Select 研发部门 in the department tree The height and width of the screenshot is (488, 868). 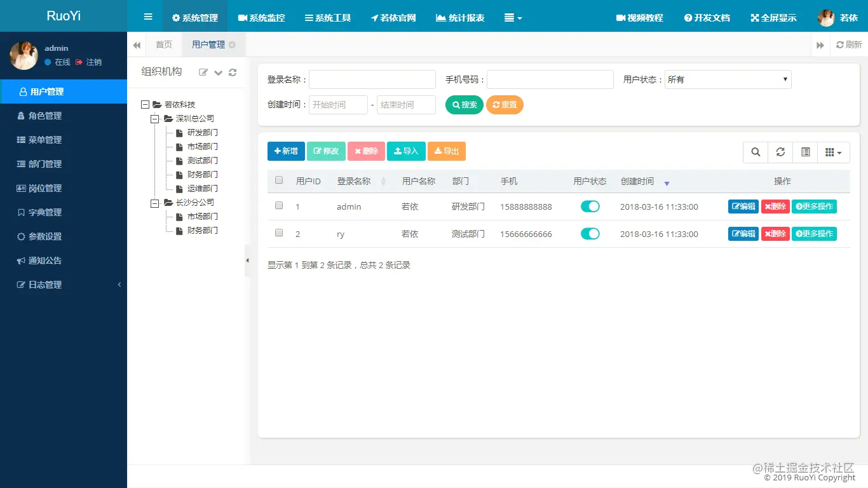[203, 133]
